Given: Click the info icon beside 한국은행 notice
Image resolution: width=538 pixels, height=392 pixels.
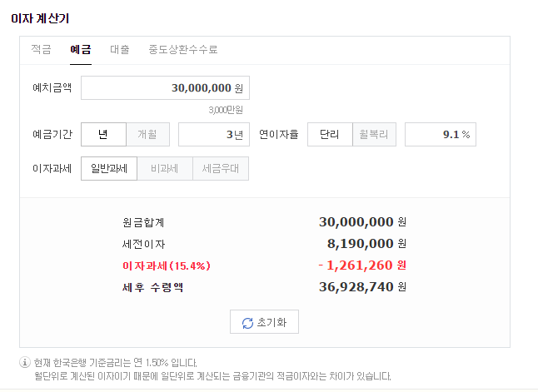Looking at the screenshot, I should [x=25, y=362].
